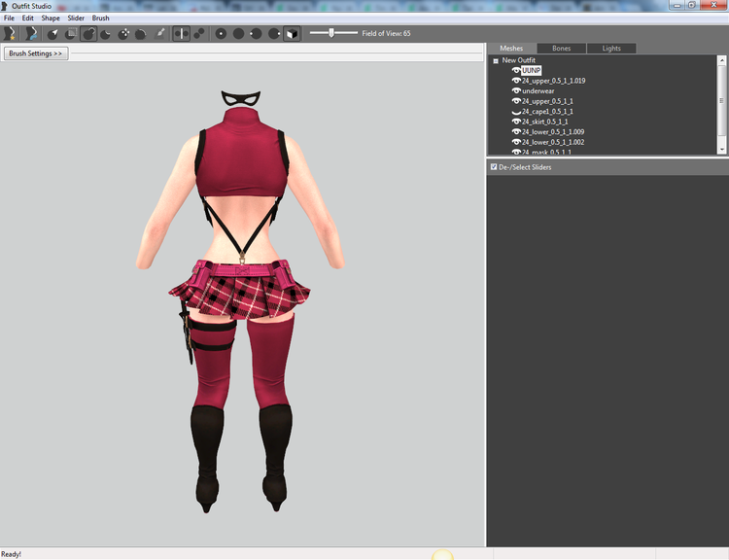Toggle X-Mirror brush mode icon

click(x=182, y=33)
